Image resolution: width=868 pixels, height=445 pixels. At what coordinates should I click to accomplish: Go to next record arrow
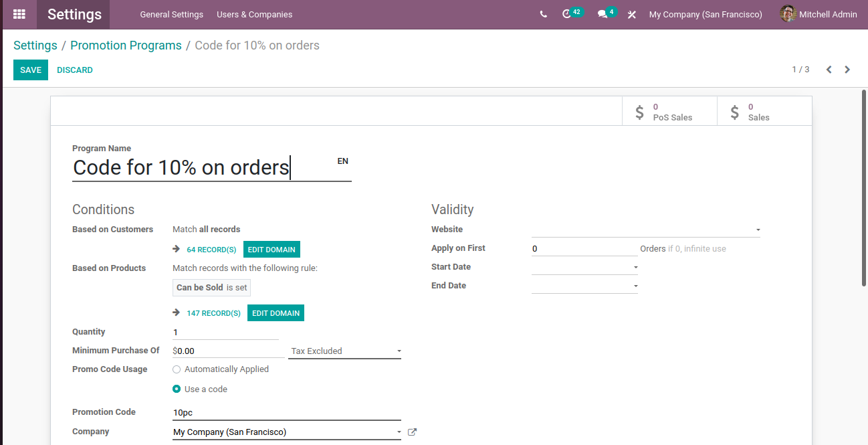point(847,70)
